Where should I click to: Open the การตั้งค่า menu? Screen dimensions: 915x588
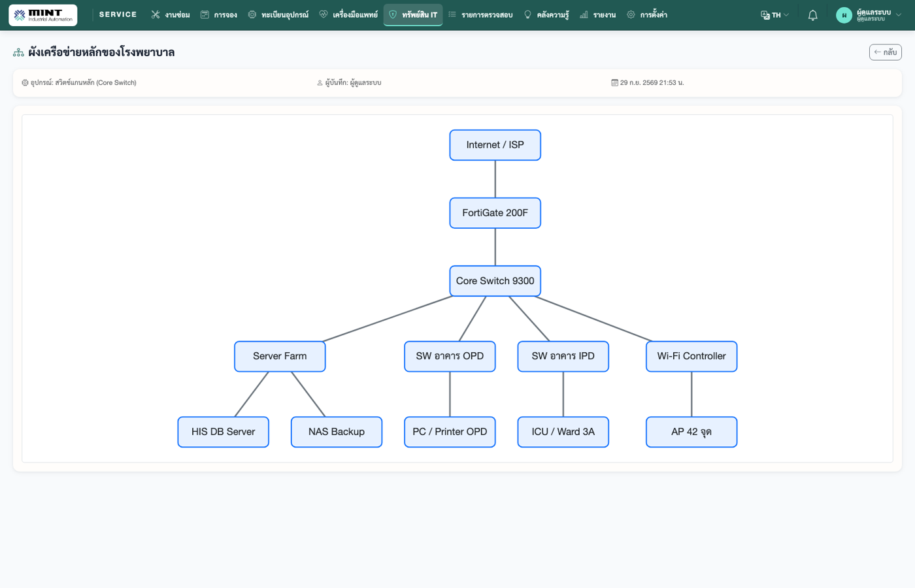(647, 14)
